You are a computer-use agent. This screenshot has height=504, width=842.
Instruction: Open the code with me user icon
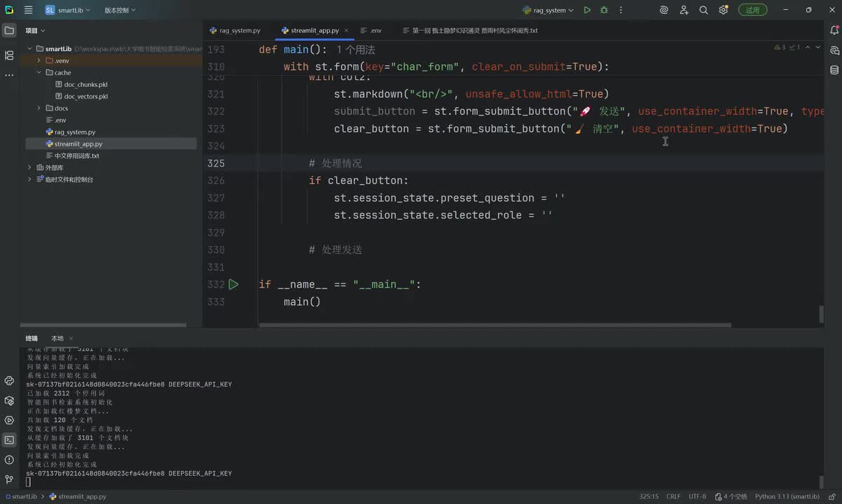(684, 10)
